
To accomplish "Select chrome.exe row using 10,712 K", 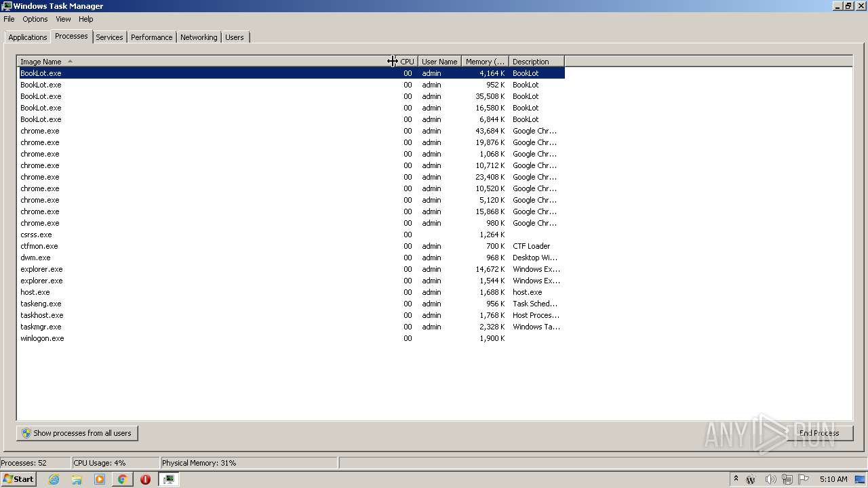I will pos(291,165).
